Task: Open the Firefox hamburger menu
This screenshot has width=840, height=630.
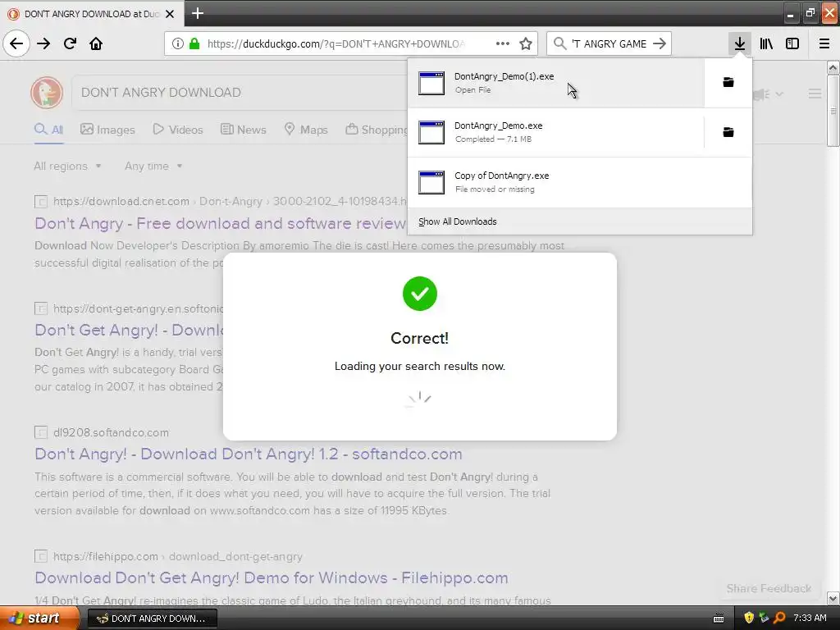Action: (824, 43)
